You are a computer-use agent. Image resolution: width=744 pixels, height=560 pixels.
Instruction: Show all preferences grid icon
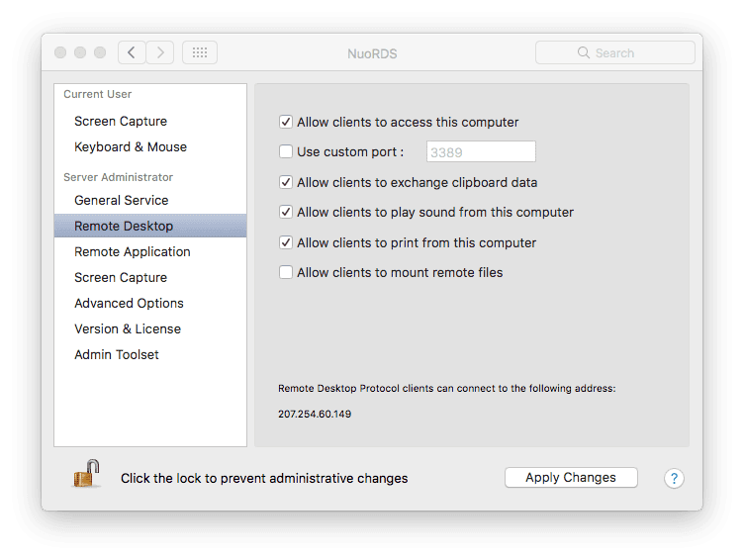pos(200,52)
